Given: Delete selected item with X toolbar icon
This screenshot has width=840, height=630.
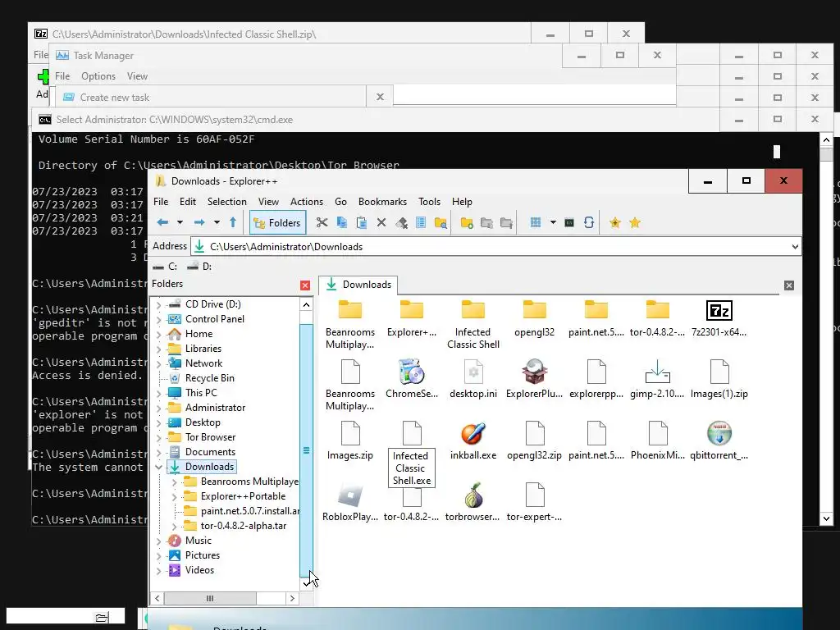Looking at the screenshot, I should coord(381,222).
